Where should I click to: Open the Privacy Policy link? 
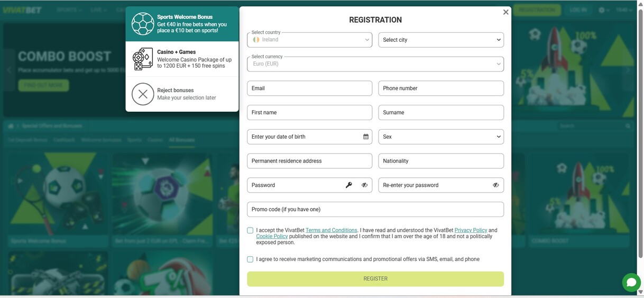pyautogui.click(x=471, y=230)
